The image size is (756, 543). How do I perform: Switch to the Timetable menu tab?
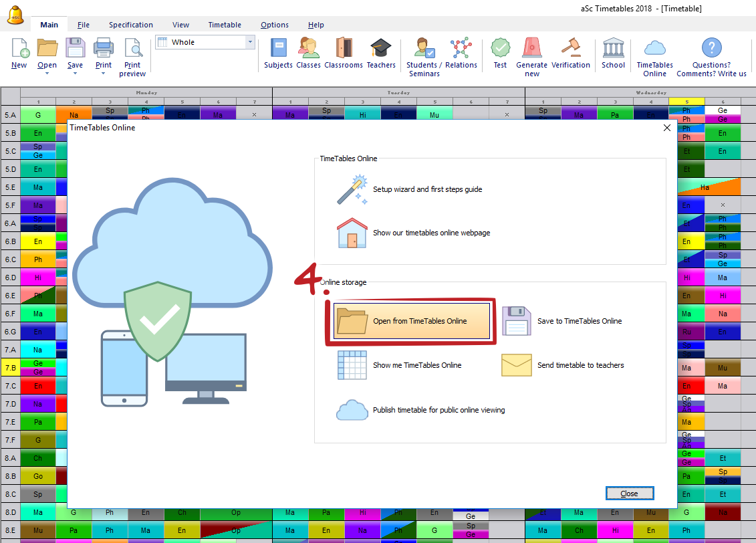[x=225, y=25]
